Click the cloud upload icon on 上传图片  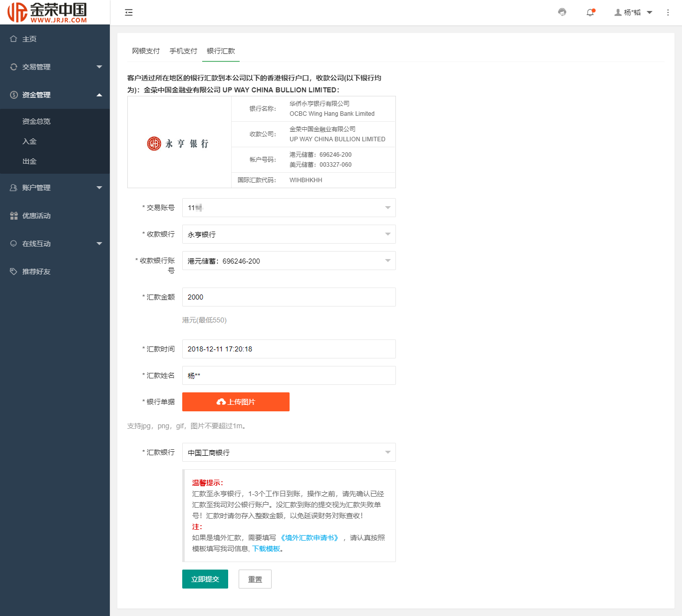point(221,402)
